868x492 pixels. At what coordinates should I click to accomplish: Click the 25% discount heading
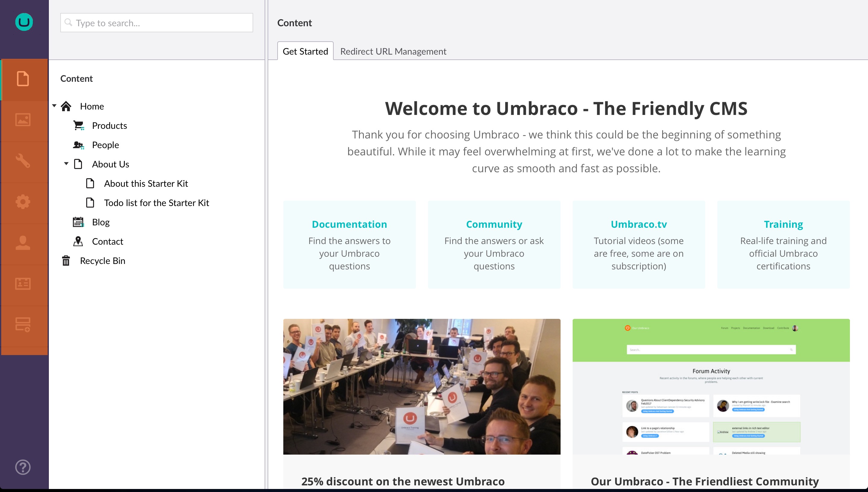pos(403,481)
